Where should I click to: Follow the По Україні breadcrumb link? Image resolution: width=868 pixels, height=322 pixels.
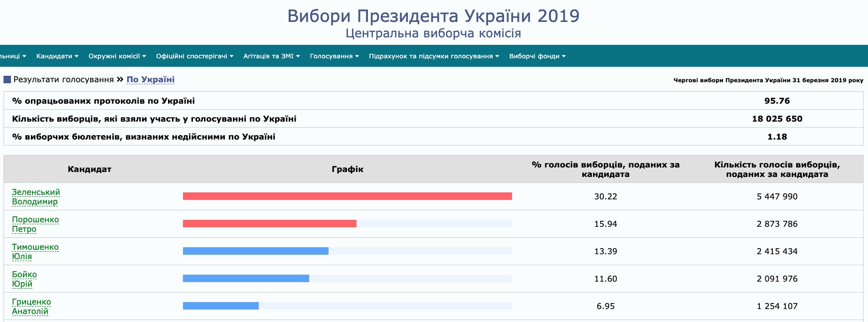(151, 80)
